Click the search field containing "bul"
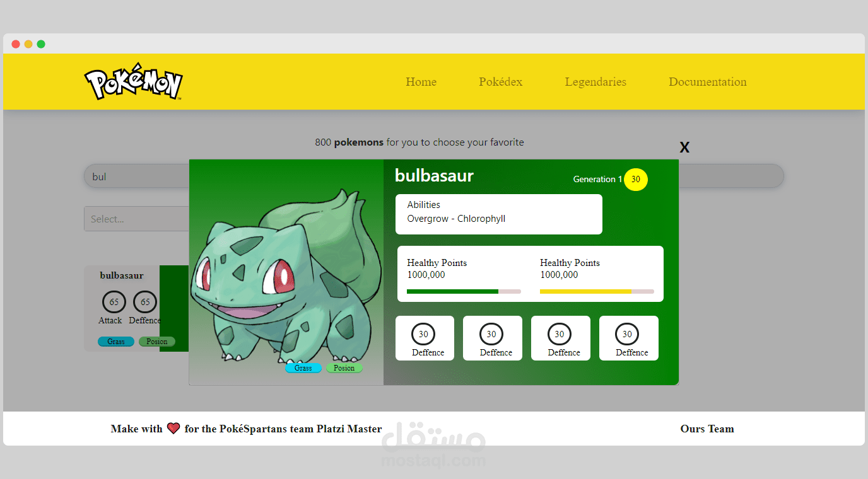 (x=434, y=176)
